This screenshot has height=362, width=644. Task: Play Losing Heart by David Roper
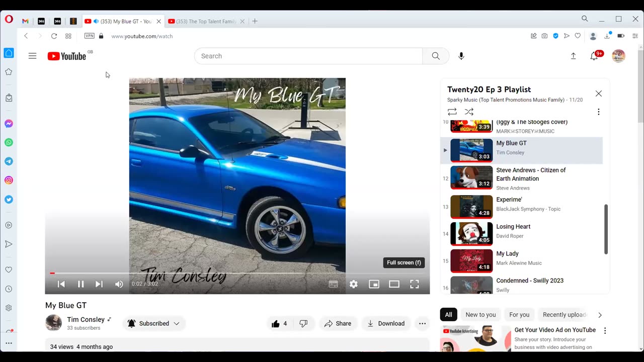(x=521, y=234)
